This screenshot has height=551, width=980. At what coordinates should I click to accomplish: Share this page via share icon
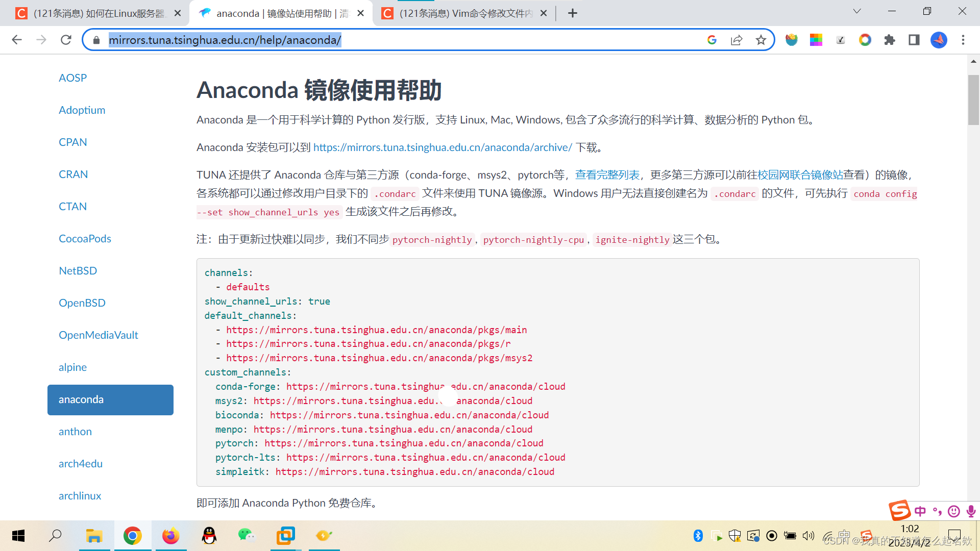pyautogui.click(x=737, y=40)
